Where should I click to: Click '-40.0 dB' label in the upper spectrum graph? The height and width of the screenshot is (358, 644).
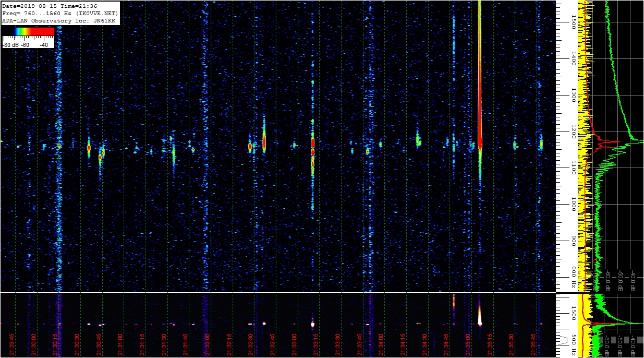coord(633,280)
